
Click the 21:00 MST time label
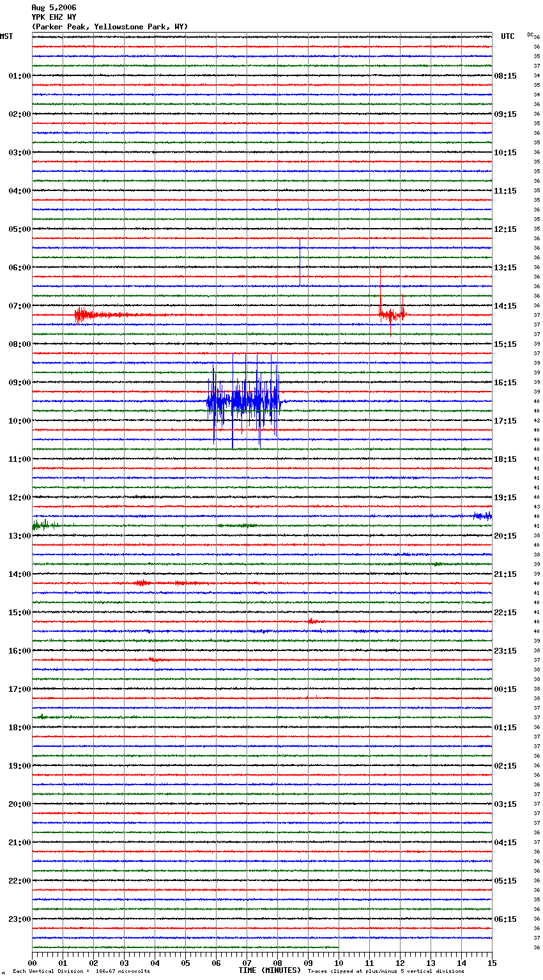19,843
